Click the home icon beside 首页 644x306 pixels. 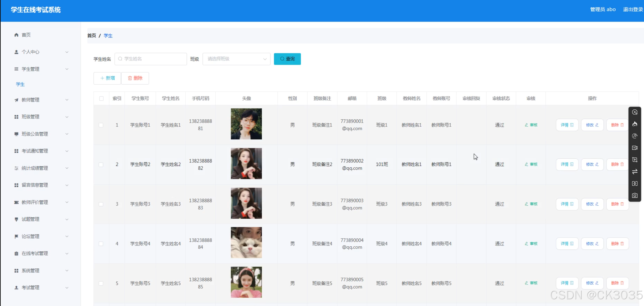click(16, 35)
